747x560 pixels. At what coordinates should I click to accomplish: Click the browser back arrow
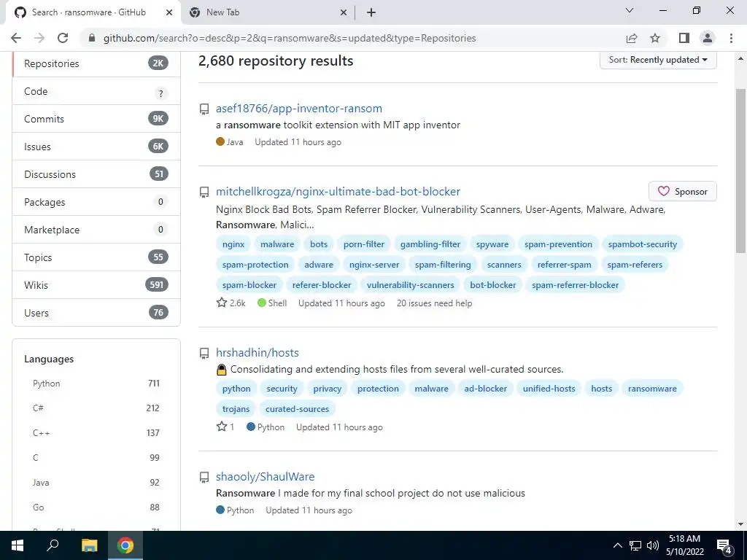click(16, 38)
